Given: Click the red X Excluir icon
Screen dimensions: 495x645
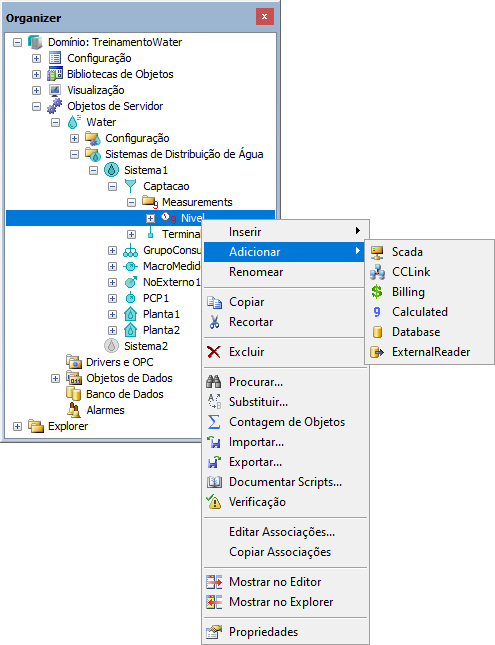Looking at the screenshot, I should click(x=214, y=352).
